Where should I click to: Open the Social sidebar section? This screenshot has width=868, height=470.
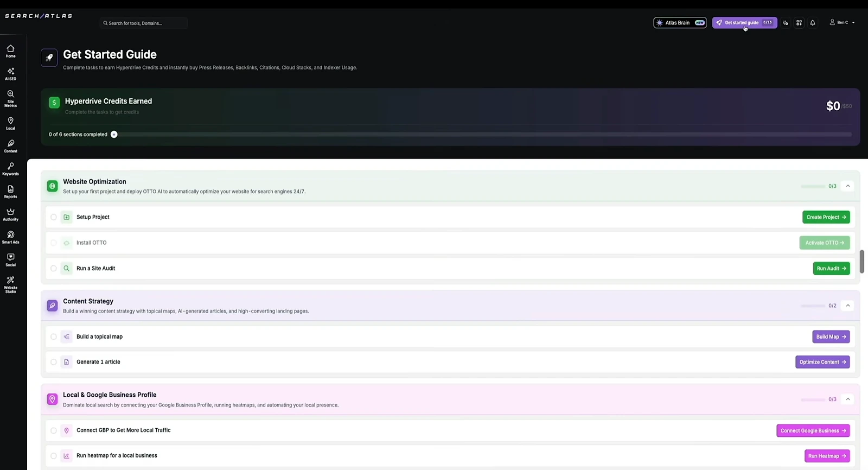[x=10, y=260]
